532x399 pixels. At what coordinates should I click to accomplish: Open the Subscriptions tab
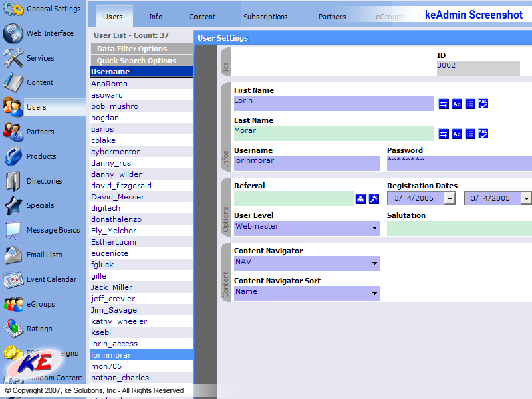tap(265, 17)
